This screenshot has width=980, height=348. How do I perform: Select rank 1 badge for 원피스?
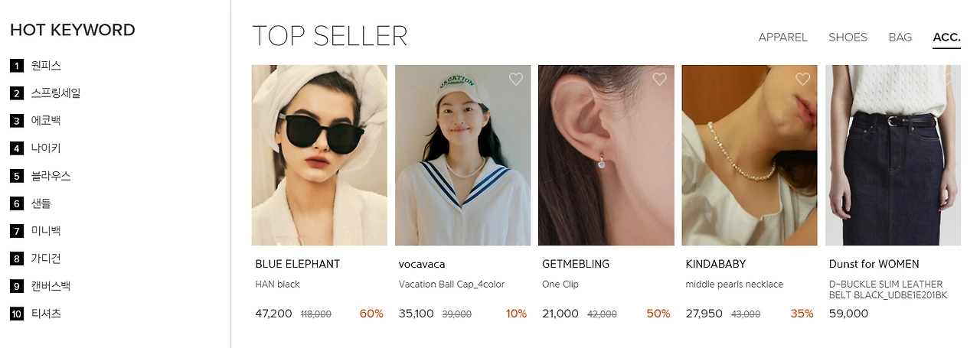tap(17, 66)
